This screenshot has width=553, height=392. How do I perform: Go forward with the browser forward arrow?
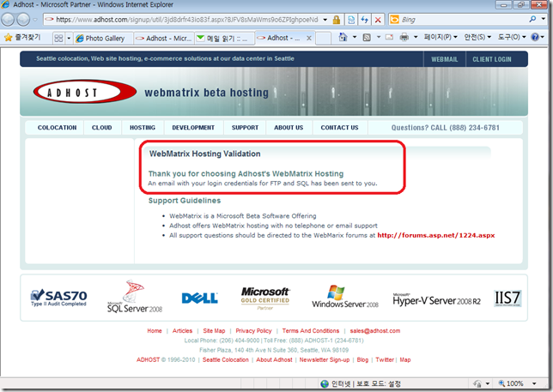click(x=23, y=20)
